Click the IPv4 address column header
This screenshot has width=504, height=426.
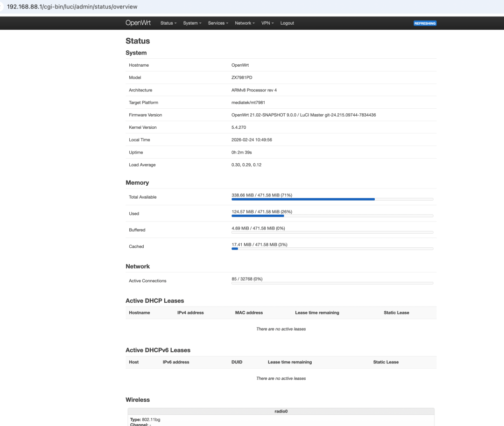pos(190,313)
